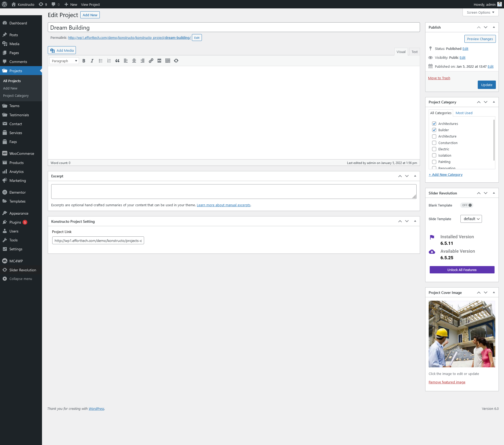504x445 pixels.
Task: Apply italic formatting in editor toolbar
Action: 92,61
